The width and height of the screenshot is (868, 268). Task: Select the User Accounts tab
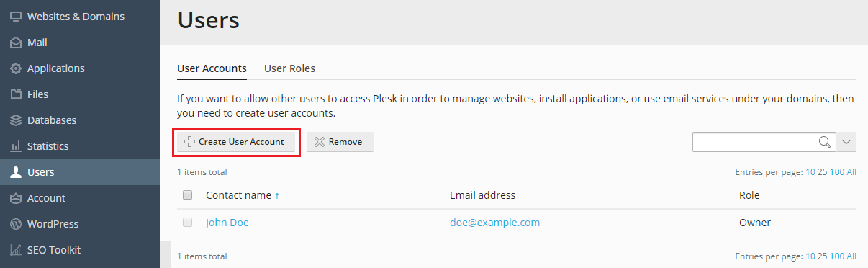pyautogui.click(x=212, y=68)
